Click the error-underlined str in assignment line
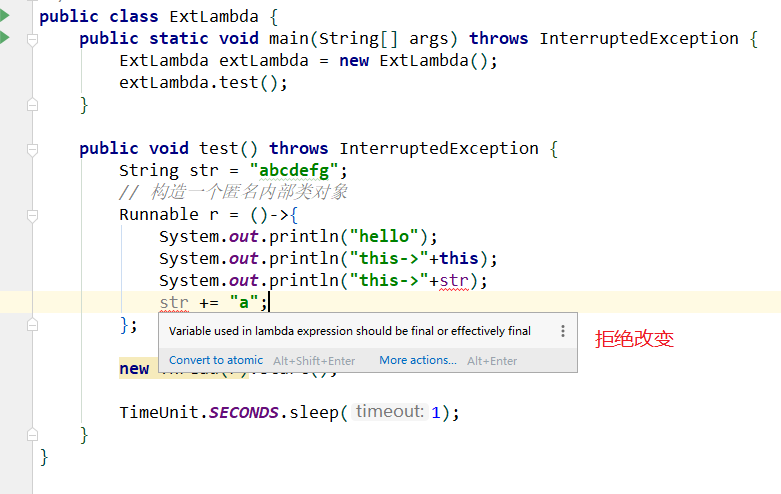This screenshot has height=494, width=781. (174, 302)
